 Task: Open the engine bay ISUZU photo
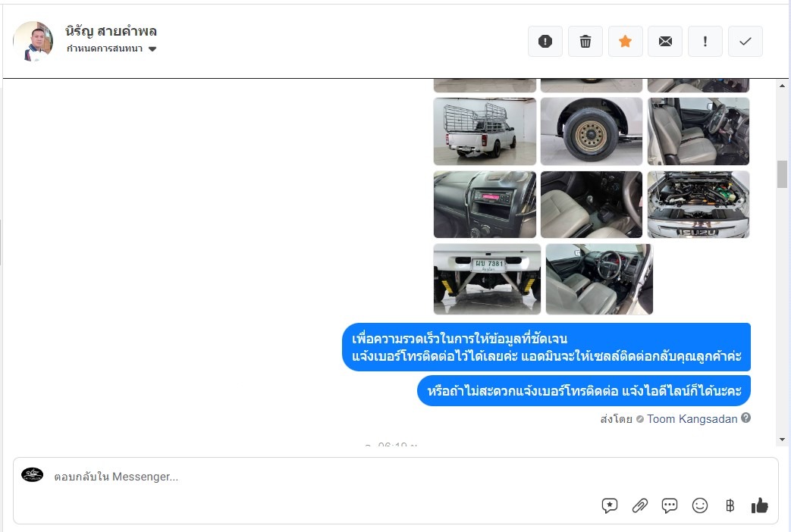tap(698, 204)
